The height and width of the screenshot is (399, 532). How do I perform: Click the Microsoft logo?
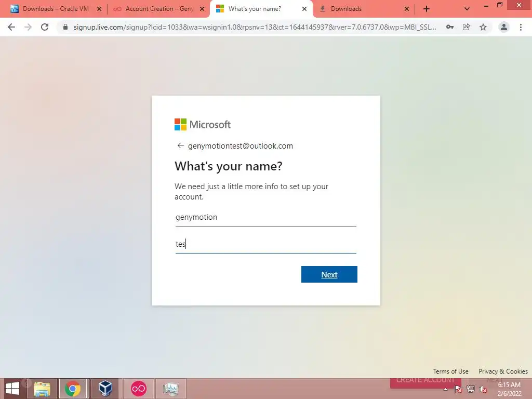point(203,125)
